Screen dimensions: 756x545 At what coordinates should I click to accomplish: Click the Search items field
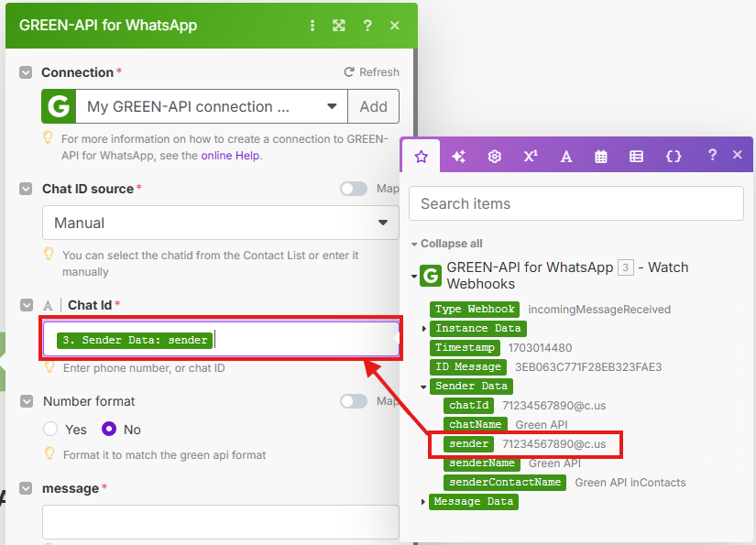(575, 203)
